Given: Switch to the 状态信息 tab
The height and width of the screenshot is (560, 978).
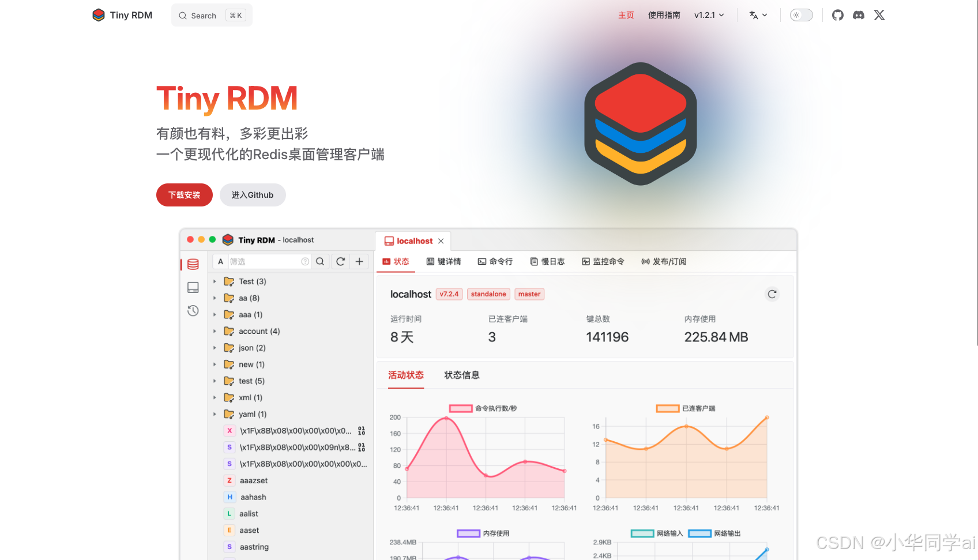Looking at the screenshot, I should click(461, 375).
